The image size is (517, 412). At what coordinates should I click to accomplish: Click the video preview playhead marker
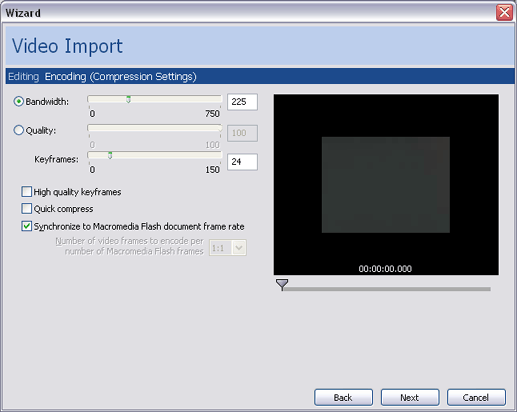pos(282,284)
